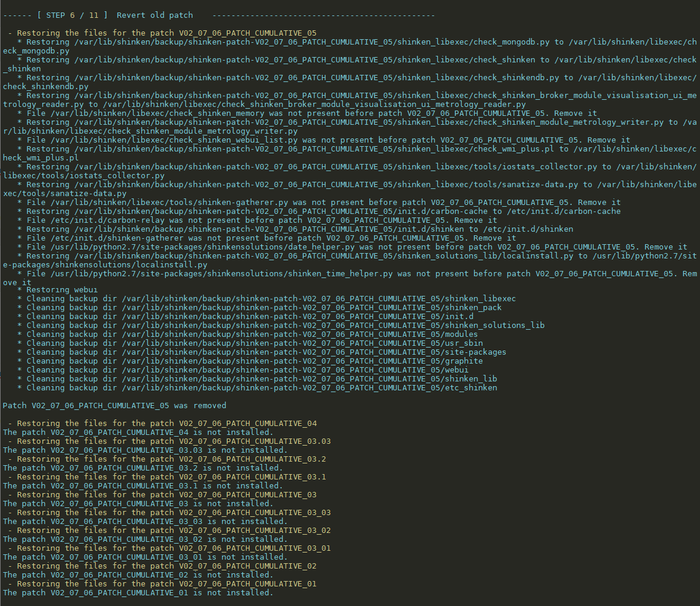
Task: Click the "Revert old patch" step title
Action: (154, 15)
